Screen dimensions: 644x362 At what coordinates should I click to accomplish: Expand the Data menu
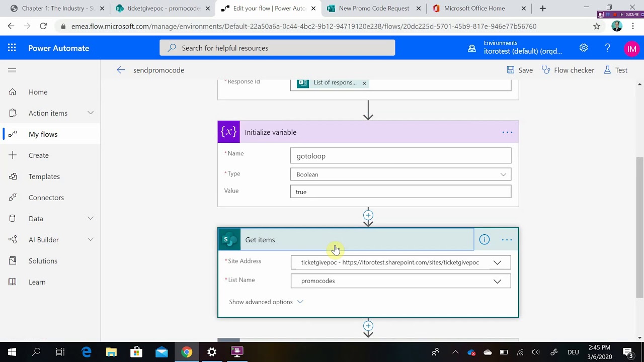point(91,219)
